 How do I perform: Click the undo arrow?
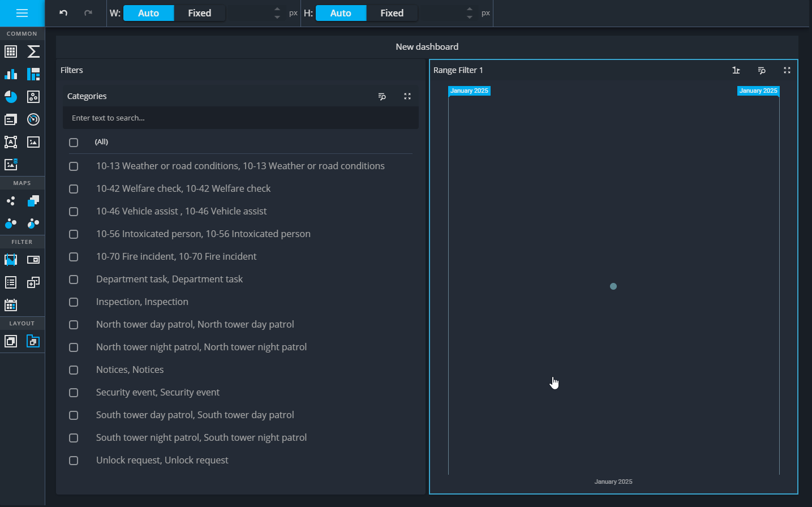pos(63,13)
